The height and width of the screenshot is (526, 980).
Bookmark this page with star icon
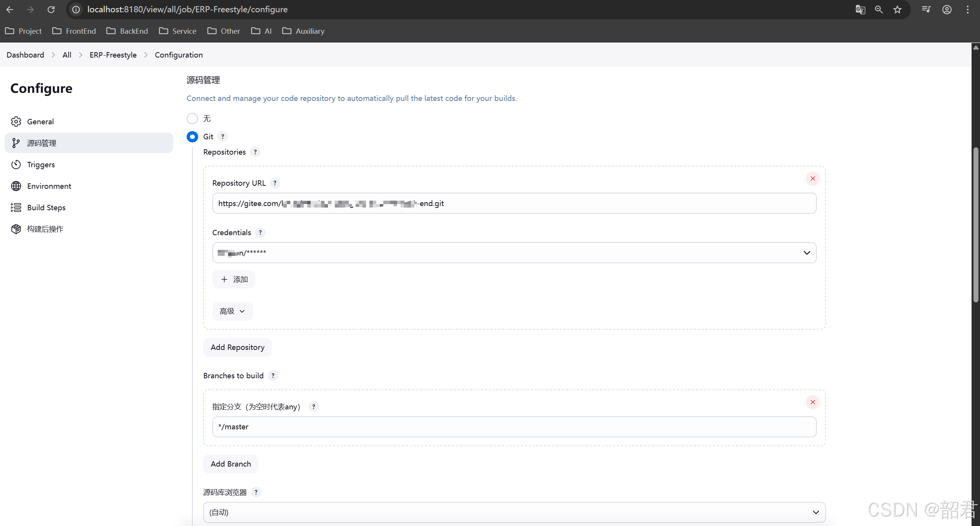pyautogui.click(x=897, y=10)
